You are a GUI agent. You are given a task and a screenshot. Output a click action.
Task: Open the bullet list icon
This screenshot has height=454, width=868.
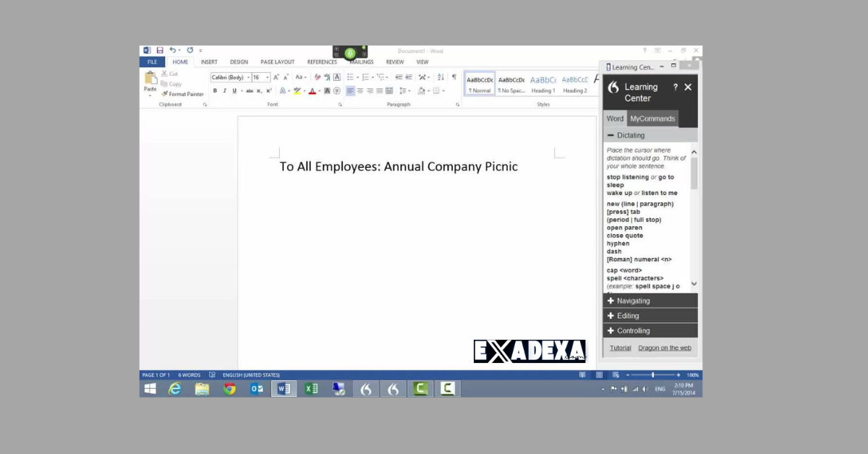[351, 77]
